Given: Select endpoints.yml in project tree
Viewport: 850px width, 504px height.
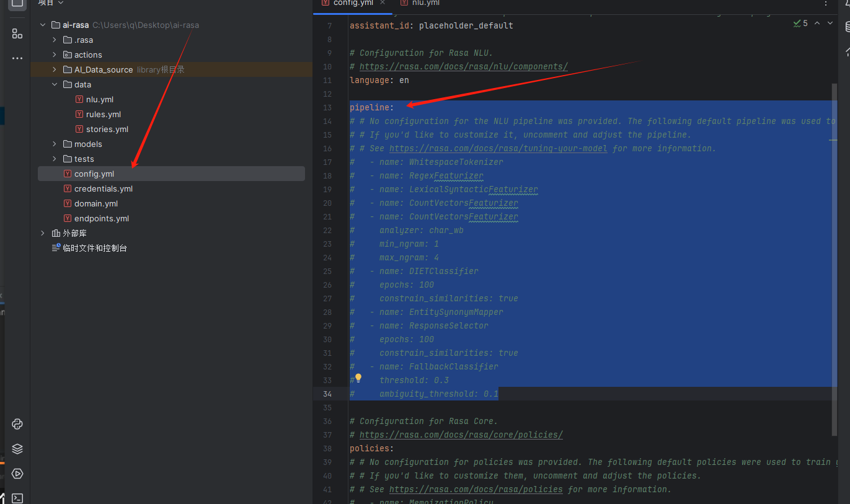Looking at the screenshot, I should (102, 218).
